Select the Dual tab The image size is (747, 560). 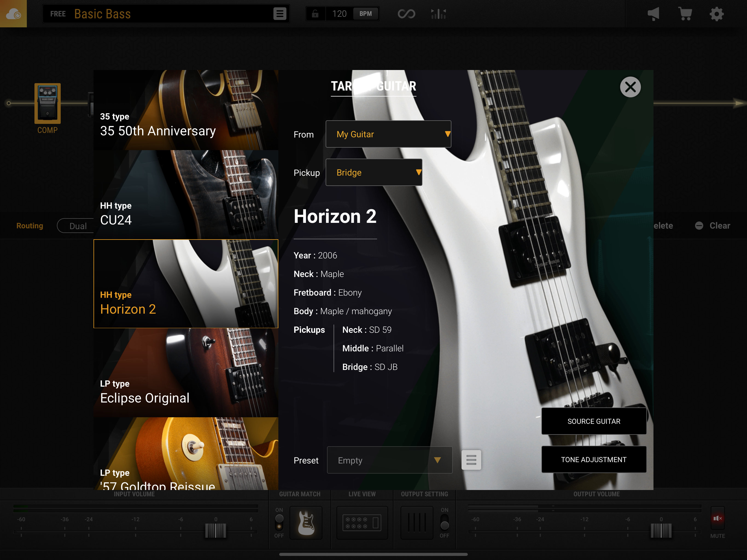pyautogui.click(x=78, y=226)
